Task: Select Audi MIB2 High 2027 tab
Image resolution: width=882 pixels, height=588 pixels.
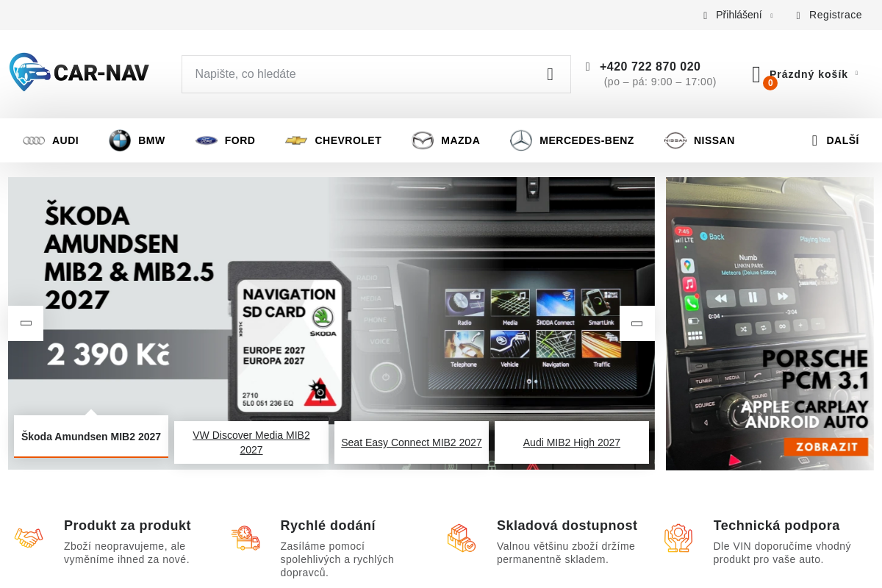Action: click(x=572, y=442)
